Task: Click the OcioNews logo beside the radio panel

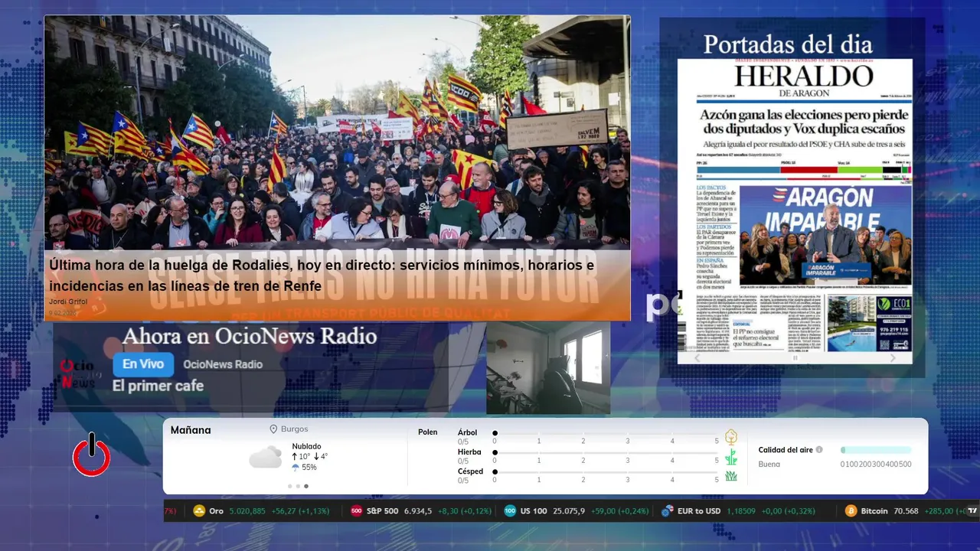Action: tap(78, 373)
